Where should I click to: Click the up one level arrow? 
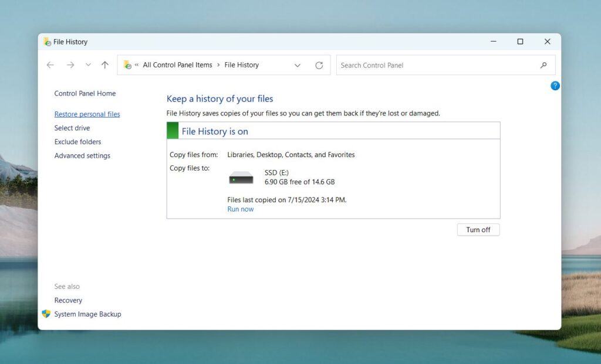[104, 65]
